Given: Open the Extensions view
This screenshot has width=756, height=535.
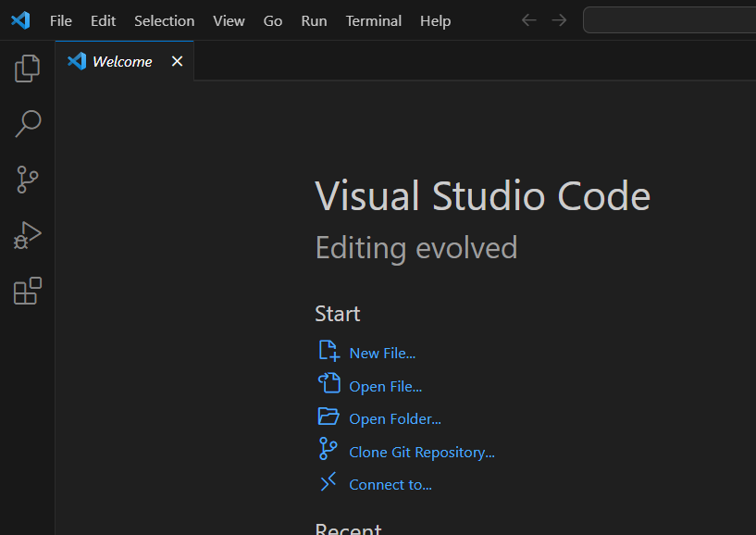Looking at the screenshot, I should (28, 291).
